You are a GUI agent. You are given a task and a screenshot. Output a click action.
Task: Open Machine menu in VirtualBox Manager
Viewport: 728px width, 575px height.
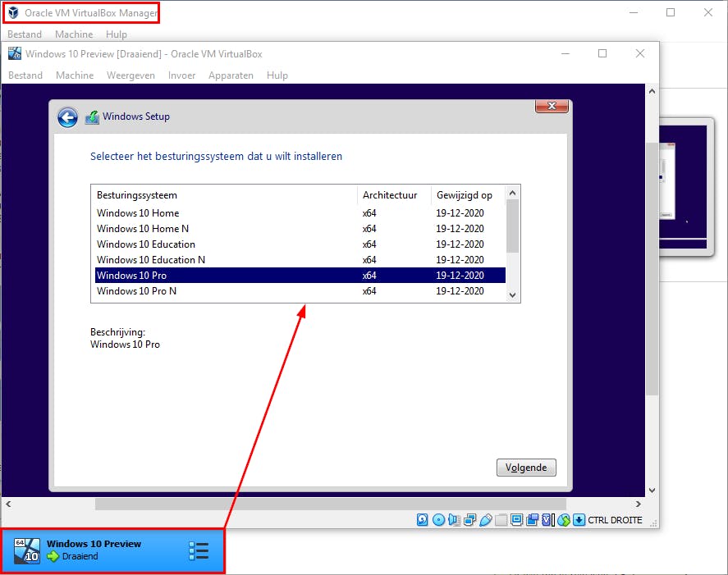(74, 34)
